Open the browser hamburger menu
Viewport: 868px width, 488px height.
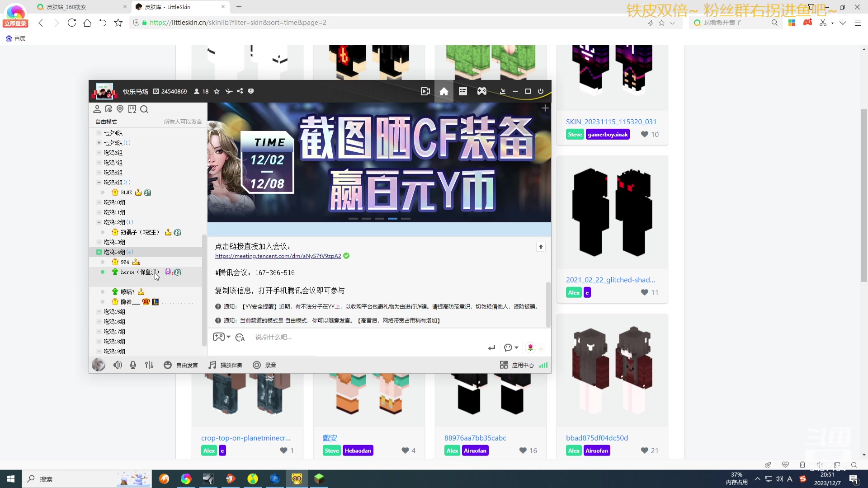point(858,22)
